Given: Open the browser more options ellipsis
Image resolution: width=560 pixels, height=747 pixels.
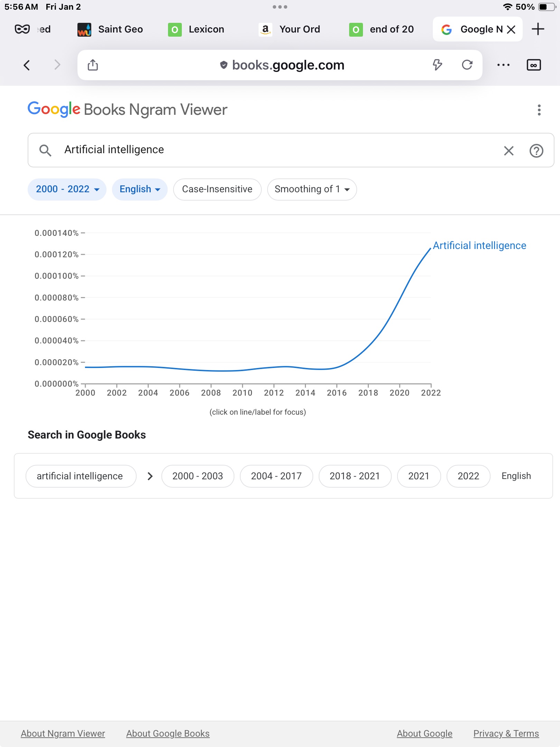Looking at the screenshot, I should point(503,65).
